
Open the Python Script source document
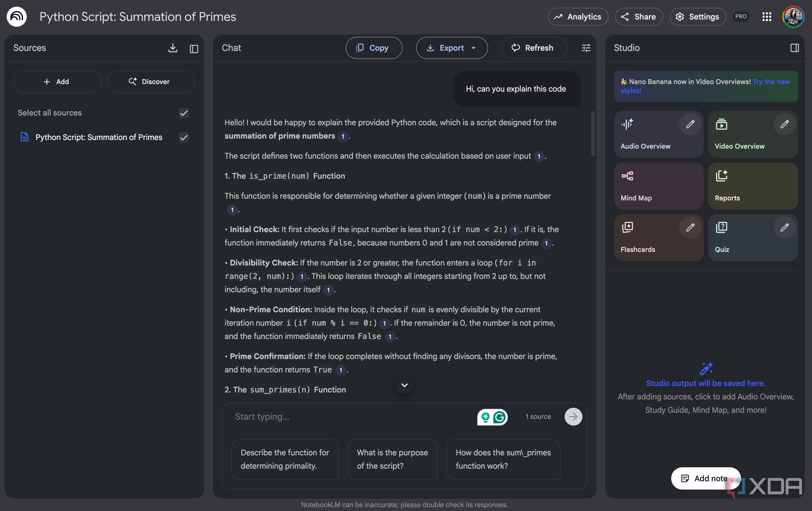(99, 137)
